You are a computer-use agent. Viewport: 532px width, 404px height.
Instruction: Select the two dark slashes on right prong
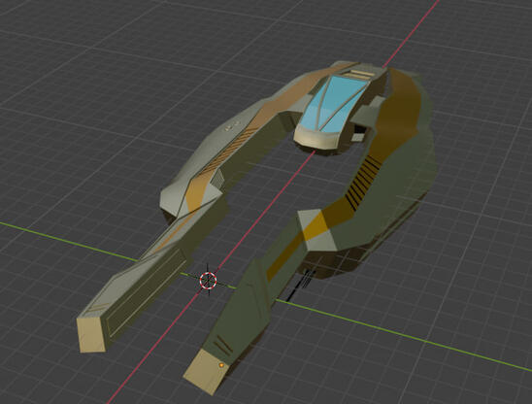[x=222, y=344]
